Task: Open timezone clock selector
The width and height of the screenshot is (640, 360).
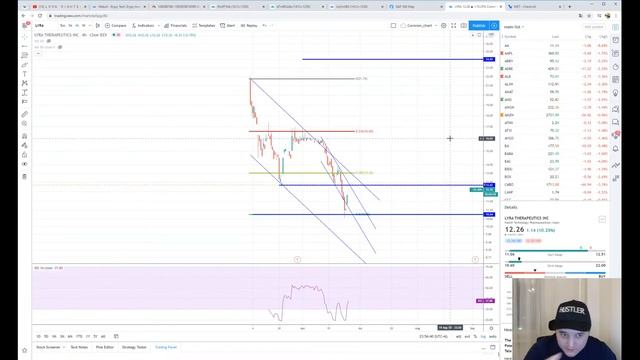Action: (x=433, y=336)
